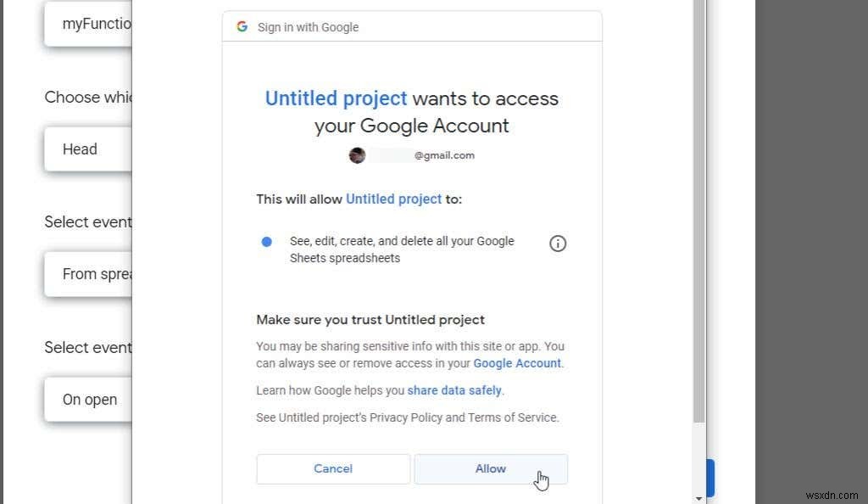Click the Google "G" logo icon
The height and width of the screenshot is (504, 868).
242,25
